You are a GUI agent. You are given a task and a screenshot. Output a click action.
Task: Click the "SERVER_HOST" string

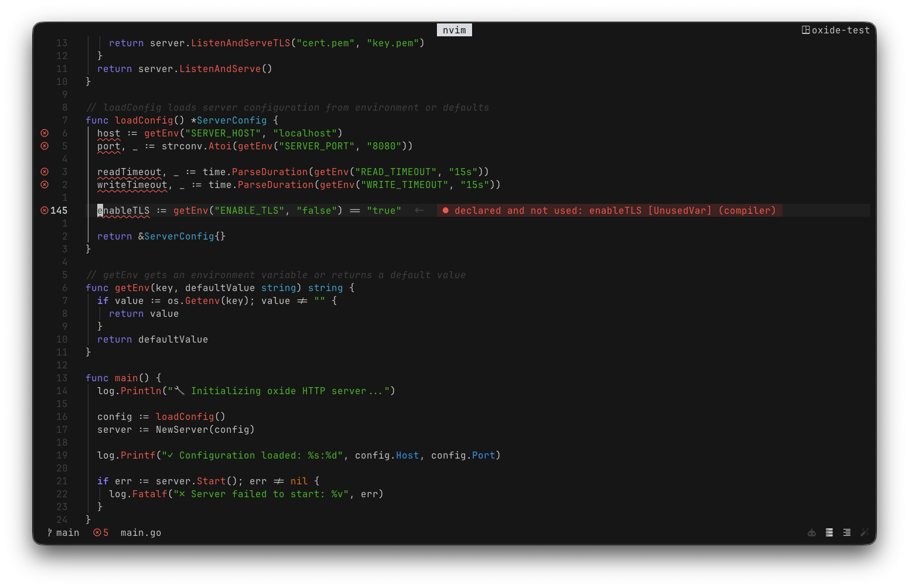(223, 133)
